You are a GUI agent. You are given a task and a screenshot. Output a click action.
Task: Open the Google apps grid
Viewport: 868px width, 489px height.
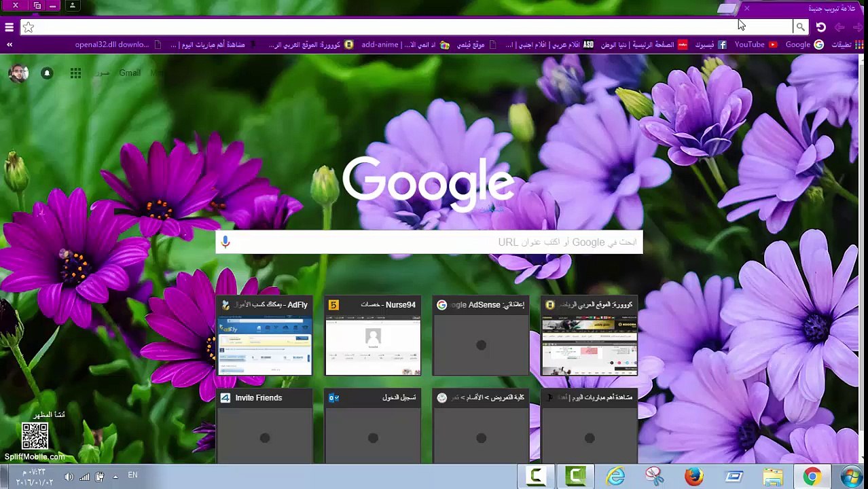75,73
